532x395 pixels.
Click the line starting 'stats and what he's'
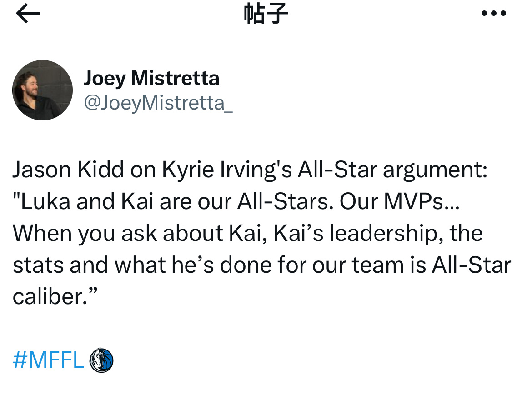[261, 265]
